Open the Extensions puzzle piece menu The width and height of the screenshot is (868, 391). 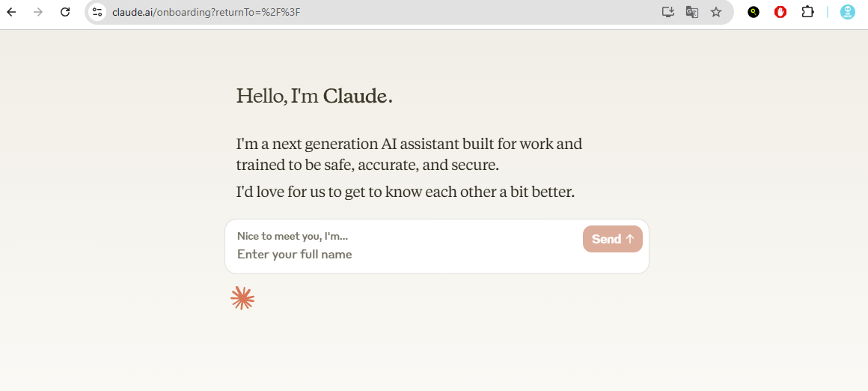pos(807,12)
